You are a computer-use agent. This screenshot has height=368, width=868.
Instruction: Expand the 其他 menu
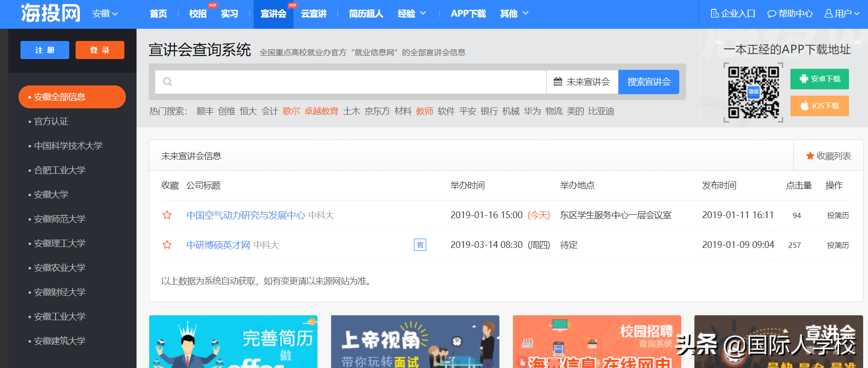(x=514, y=14)
